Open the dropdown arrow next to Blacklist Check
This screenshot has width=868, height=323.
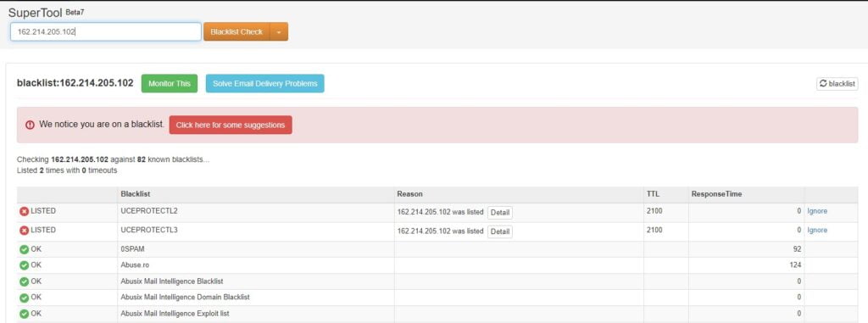[x=279, y=31]
